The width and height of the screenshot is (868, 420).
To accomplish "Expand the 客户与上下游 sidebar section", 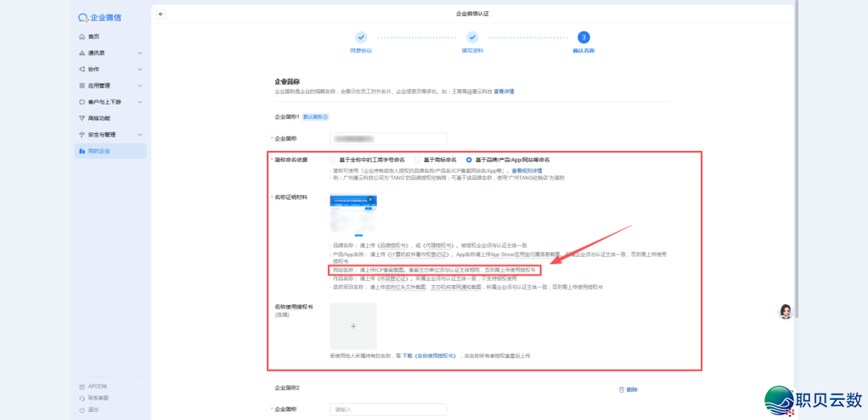I will click(140, 102).
